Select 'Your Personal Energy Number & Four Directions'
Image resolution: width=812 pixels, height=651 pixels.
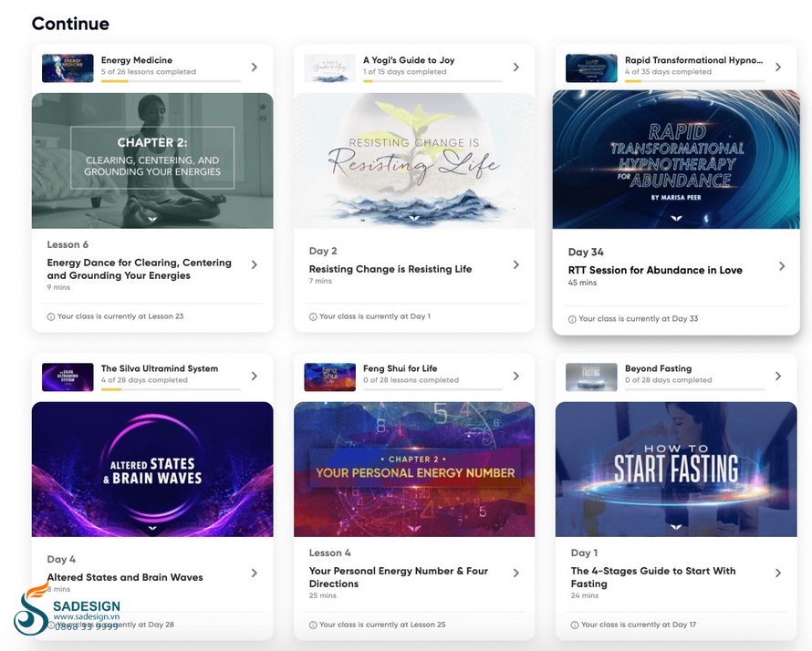tap(399, 577)
